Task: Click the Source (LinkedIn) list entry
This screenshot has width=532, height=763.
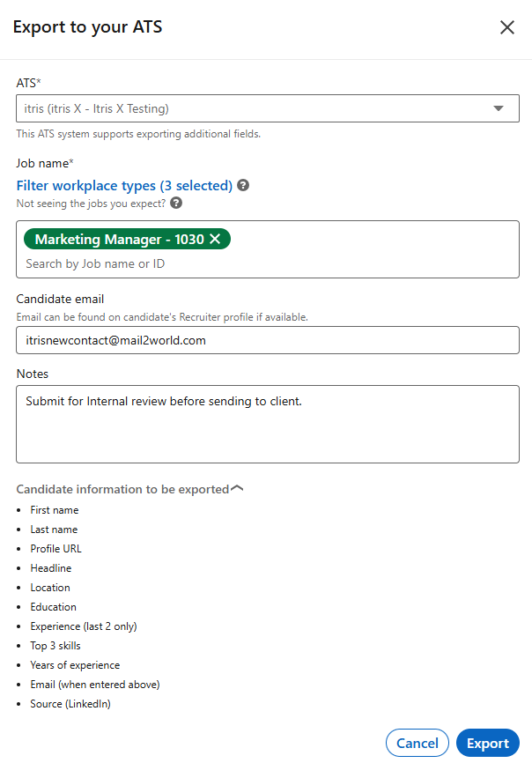Action: tap(70, 704)
